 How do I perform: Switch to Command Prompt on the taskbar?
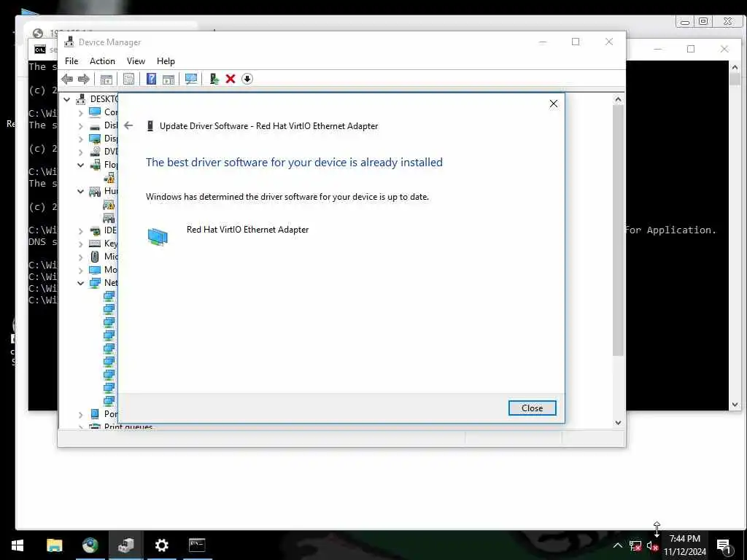point(197,545)
